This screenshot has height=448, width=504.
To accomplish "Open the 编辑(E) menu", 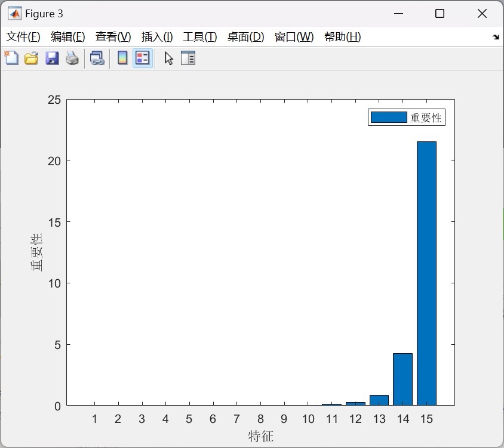I will [68, 37].
